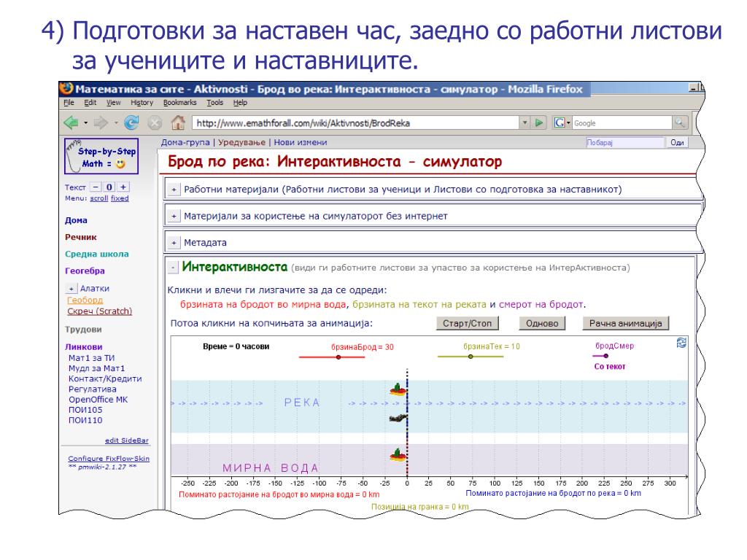Click the Reload page icon
The height and width of the screenshot is (560, 747).
coord(131,122)
